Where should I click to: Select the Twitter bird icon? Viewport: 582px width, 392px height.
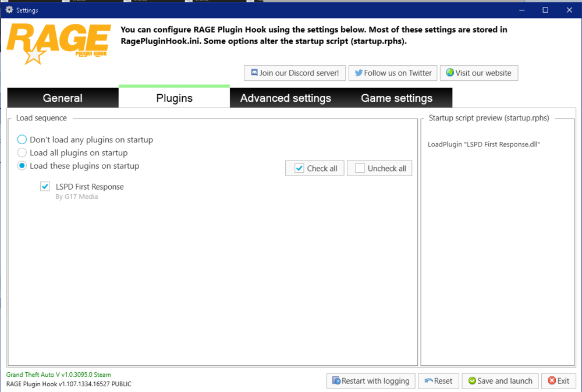[359, 73]
